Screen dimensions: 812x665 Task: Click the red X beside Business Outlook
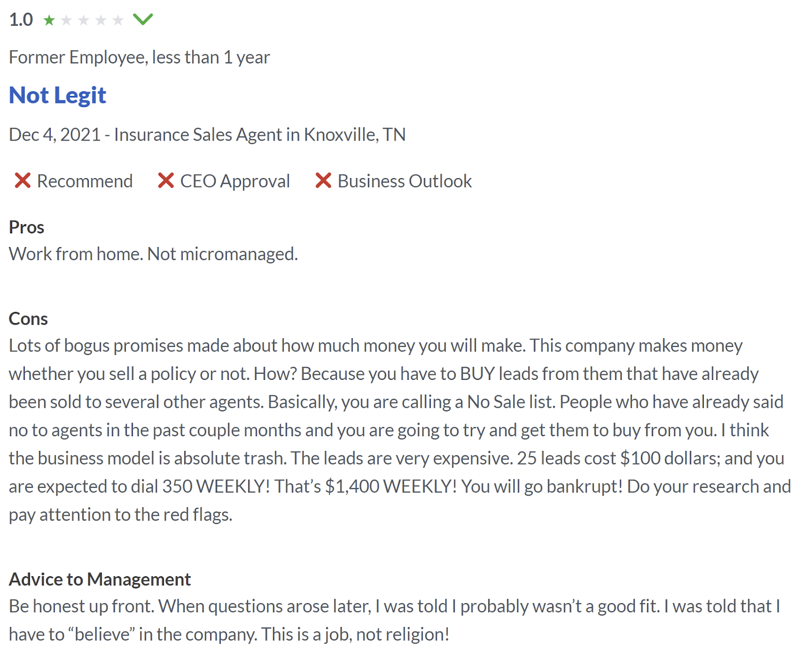coord(323,181)
